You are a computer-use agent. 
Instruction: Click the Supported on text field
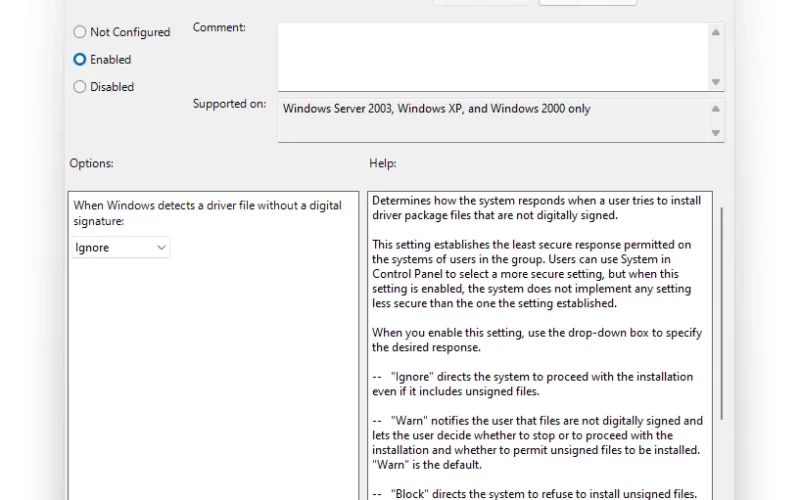(493, 120)
